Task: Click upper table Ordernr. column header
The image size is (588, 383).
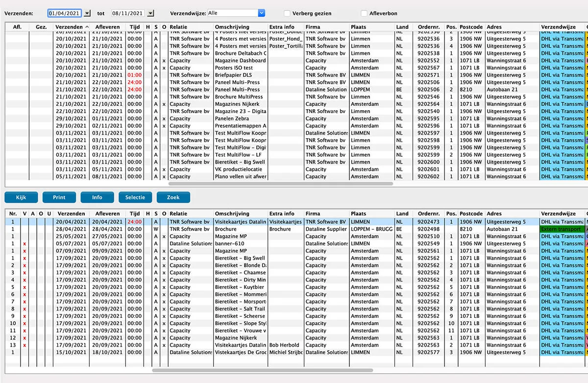Action: click(x=428, y=27)
